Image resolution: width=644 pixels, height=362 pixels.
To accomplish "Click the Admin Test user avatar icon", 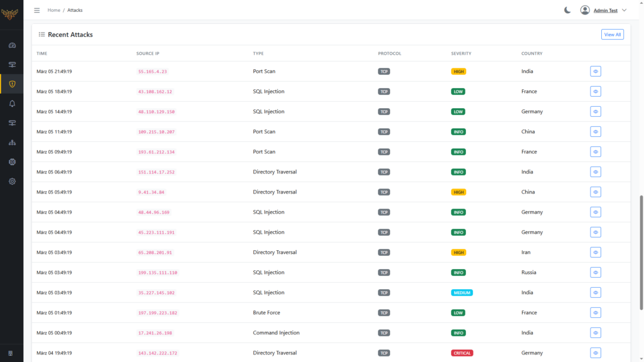I will 585,10.
